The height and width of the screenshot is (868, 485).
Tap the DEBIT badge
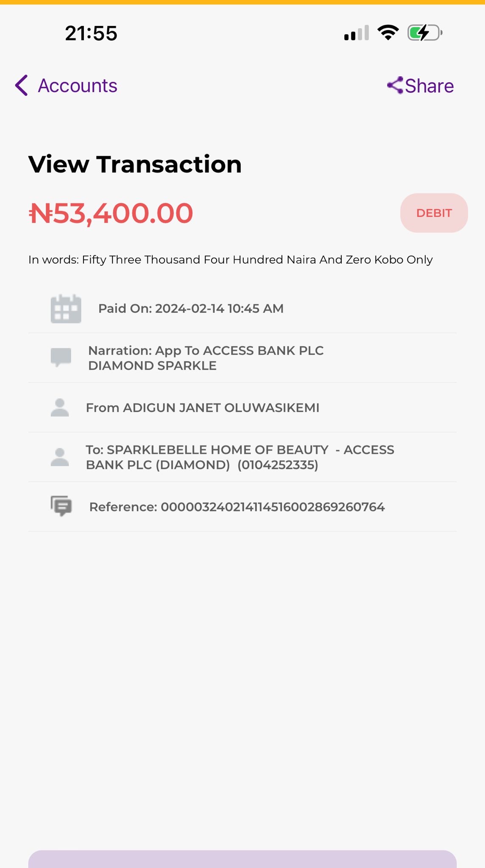pos(434,213)
